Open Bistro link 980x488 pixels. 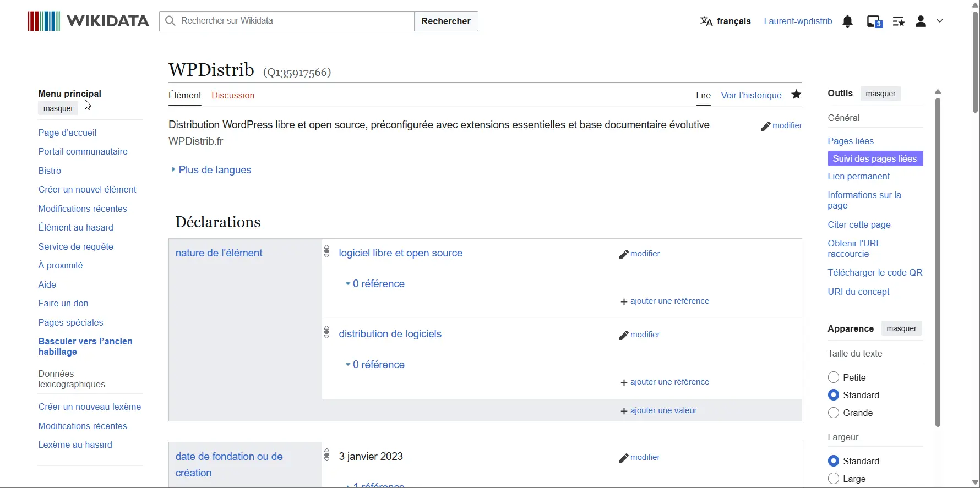[50, 171]
